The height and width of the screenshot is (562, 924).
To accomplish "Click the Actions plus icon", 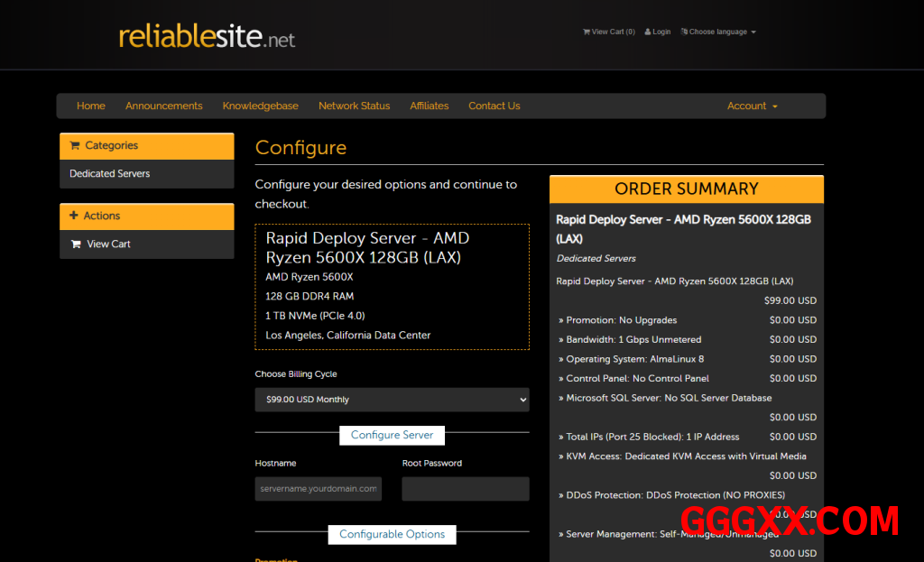I will point(74,216).
